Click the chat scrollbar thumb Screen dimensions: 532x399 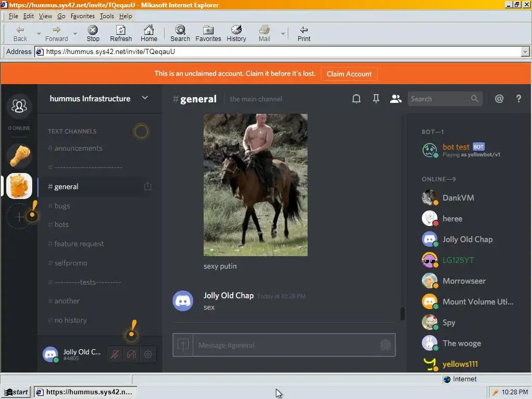[x=403, y=313]
